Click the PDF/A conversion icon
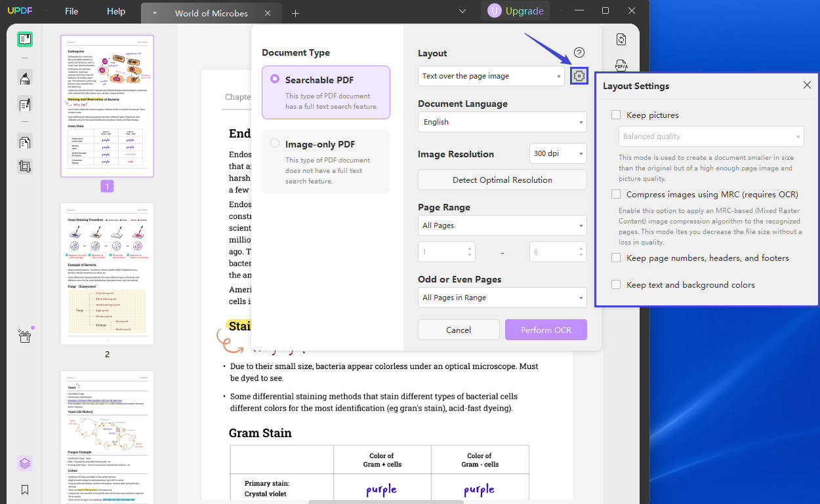Screen dimensions: 820x504 pos(621,66)
